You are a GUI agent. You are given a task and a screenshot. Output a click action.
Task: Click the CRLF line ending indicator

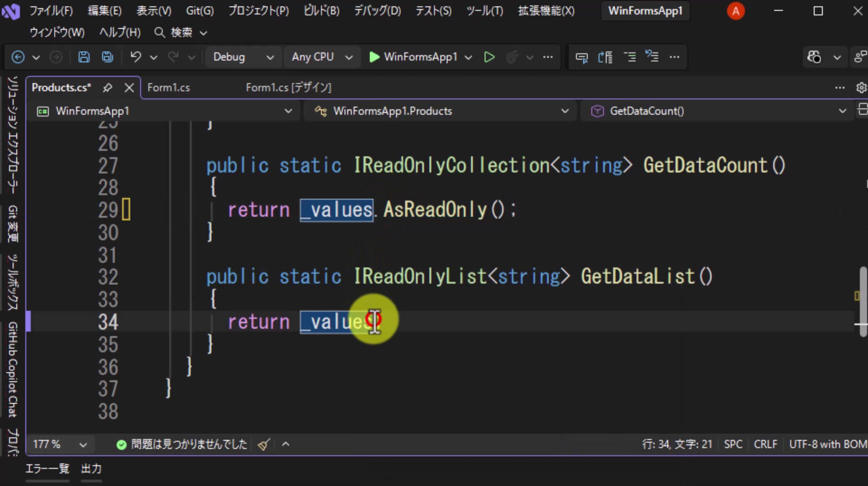(765, 444)
